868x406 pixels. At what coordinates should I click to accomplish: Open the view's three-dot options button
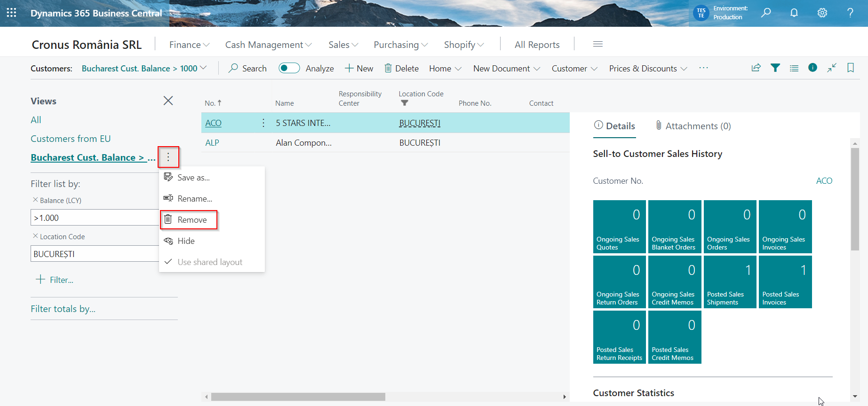click(x=168, y=157)
